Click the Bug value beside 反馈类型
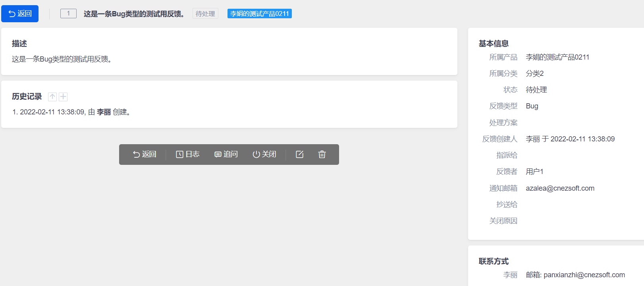Screen dimensions: 644x286 (532, 106)
